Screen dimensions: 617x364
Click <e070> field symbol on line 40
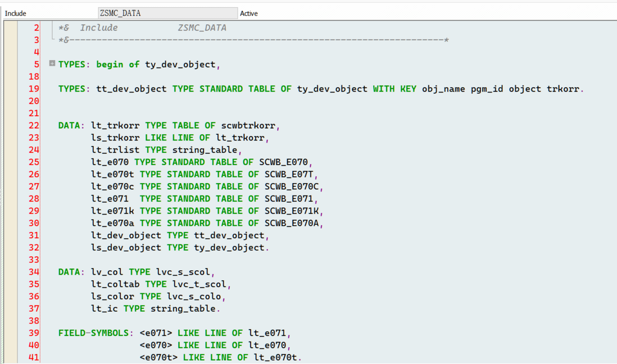point(156,345)
